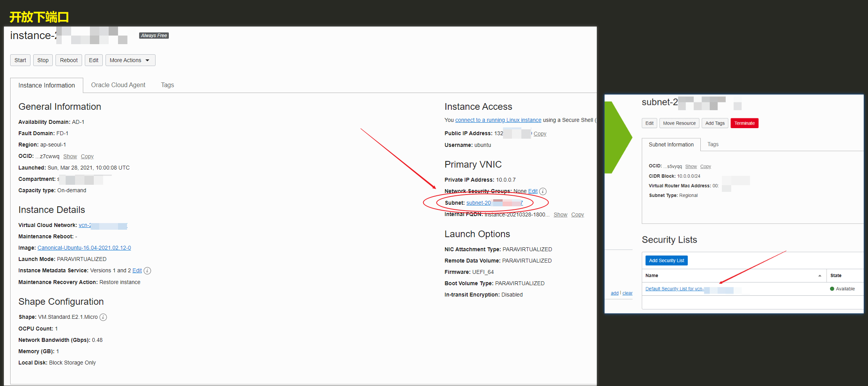Viewport: 868px width, 386px height.
Task: Click the Always Free badge
Action: point(154,36)
